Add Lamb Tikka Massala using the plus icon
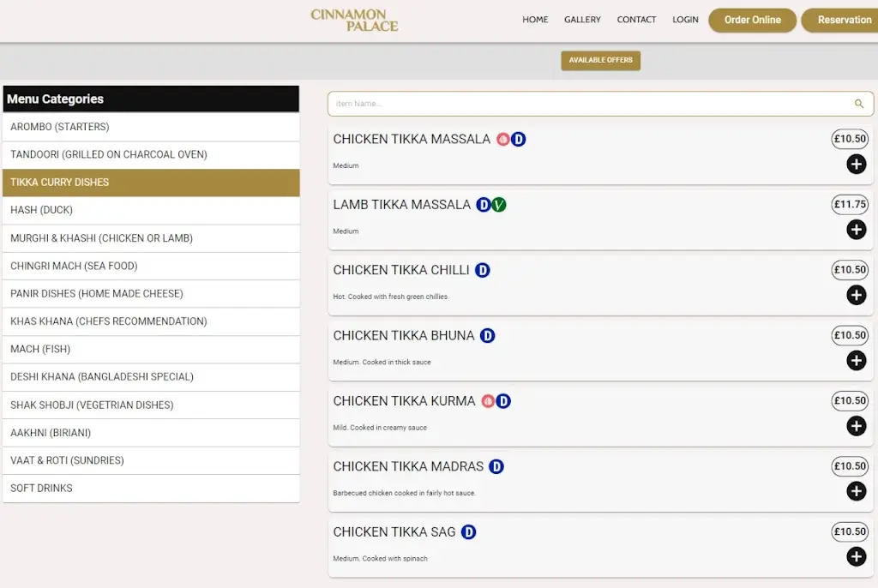878x588 pixels. pyautogui.click(x=856, y=230)
